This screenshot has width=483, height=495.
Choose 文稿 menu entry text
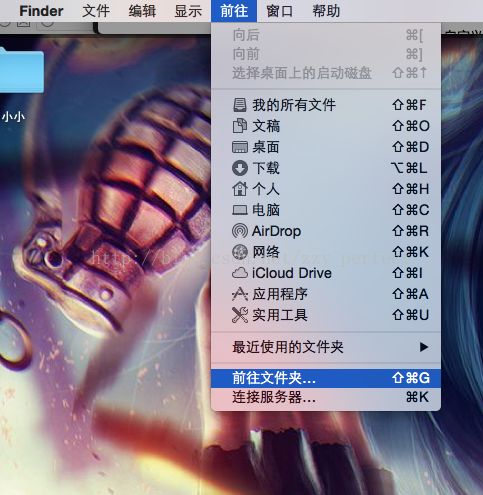pos(266,126)
